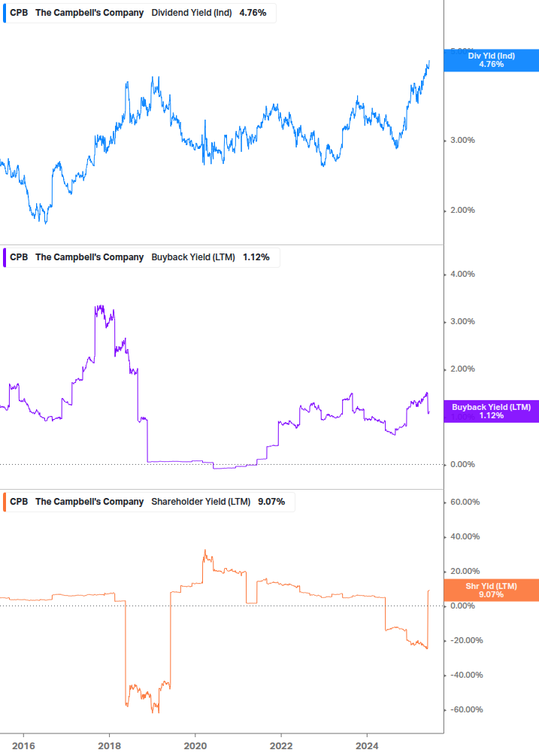Image resolution: width=539 pixels, height=756 pixels.
Task: Click the Dividend Yield (Ind) legend label
Action: [x=191, y=13]
